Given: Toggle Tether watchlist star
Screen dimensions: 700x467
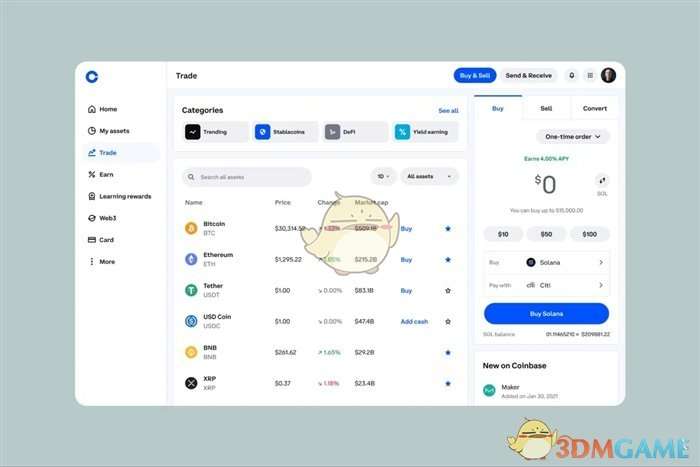Looking at the screenshot, I should (448, 291).
